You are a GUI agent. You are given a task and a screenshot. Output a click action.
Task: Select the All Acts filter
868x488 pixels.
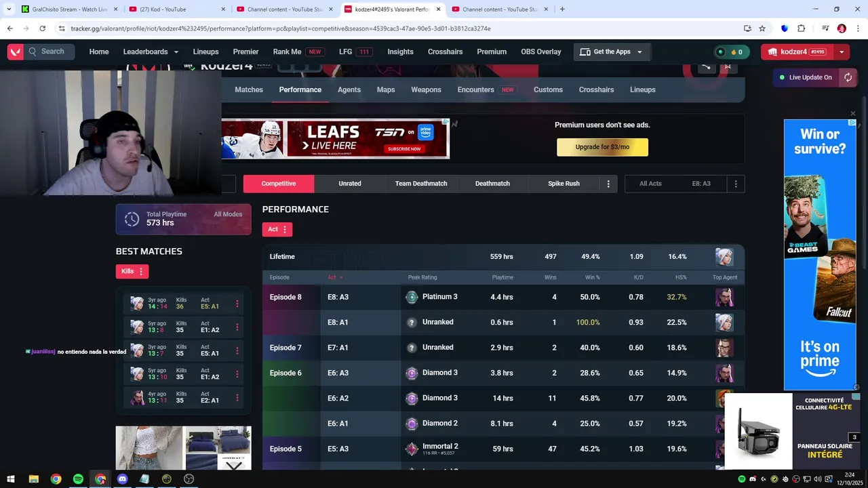tap(650, 184)
